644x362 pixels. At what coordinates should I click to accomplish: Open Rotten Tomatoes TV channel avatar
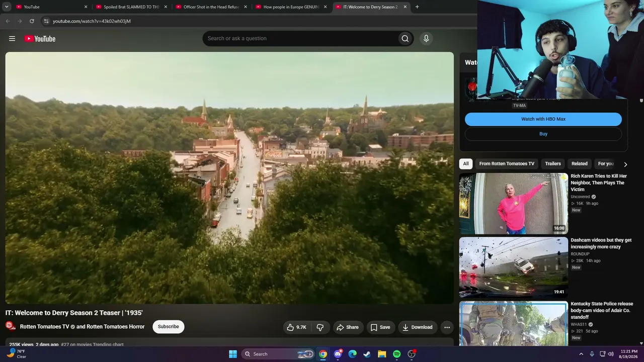[x=10, y=326]
